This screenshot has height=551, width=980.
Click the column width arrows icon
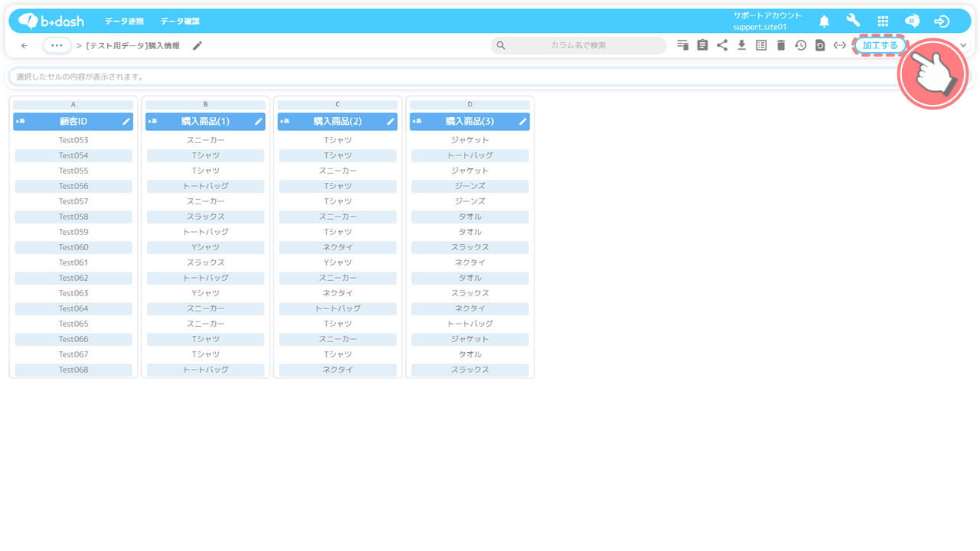pyautogui.click(x=840, y=45)
